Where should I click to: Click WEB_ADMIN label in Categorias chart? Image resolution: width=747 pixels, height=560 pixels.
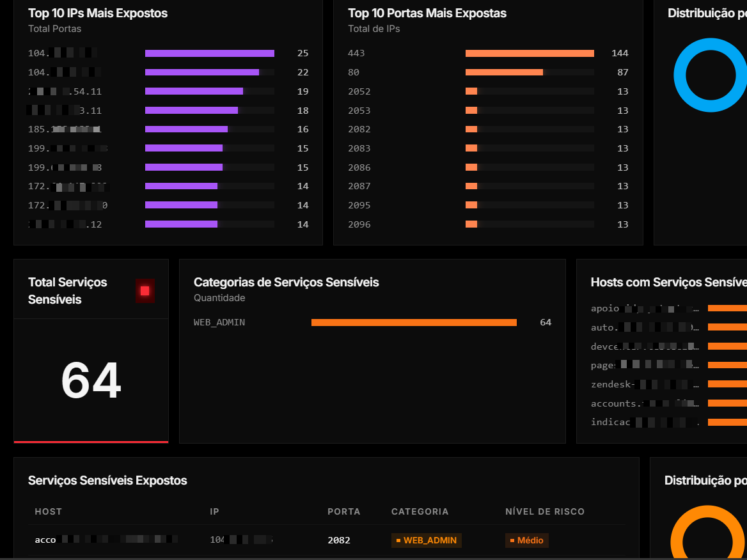219,322
